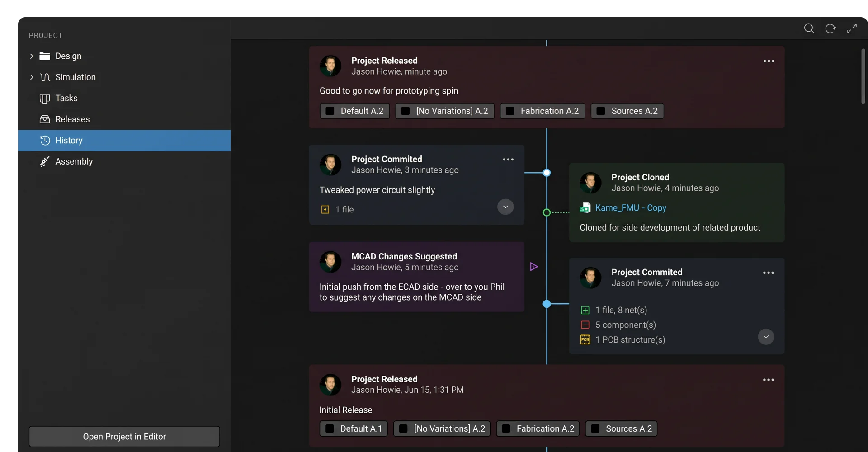Expand the Design folder tree
Image resolution: width=868 pixels, height=452 pixels.
(32, 56)
